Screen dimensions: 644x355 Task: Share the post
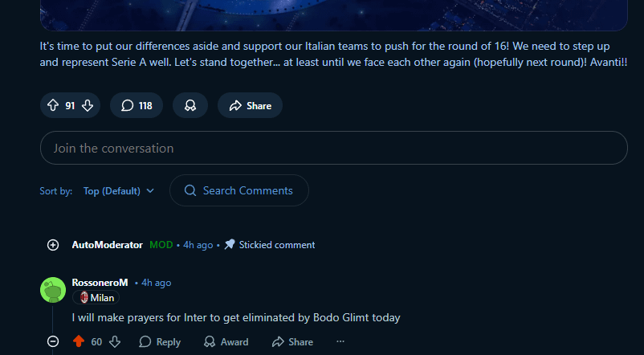click(250, 105)
